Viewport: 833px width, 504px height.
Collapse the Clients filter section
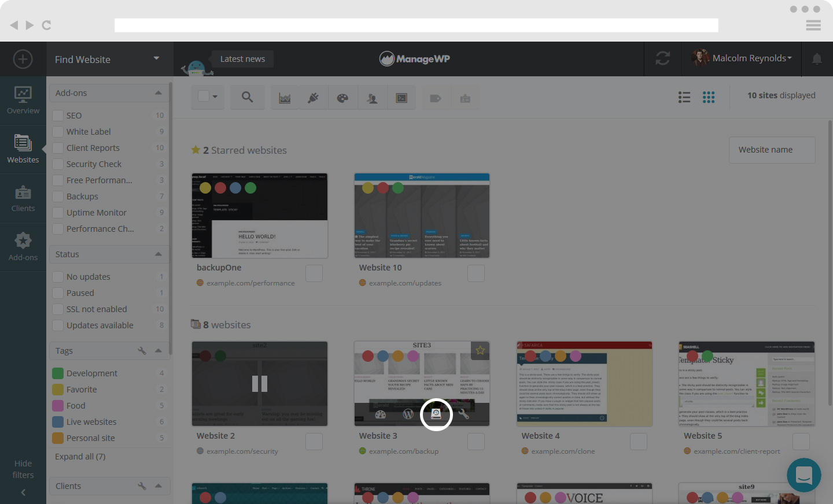coord(159,486)
